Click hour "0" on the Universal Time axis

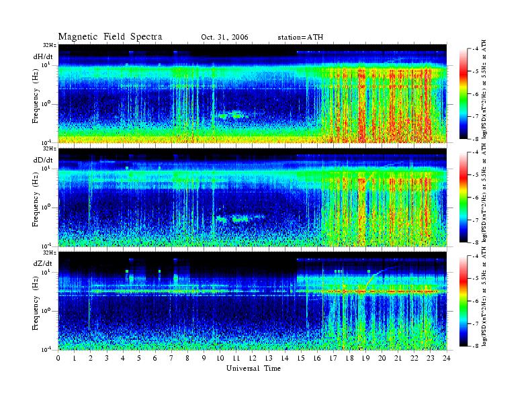(x=58, y=358)
